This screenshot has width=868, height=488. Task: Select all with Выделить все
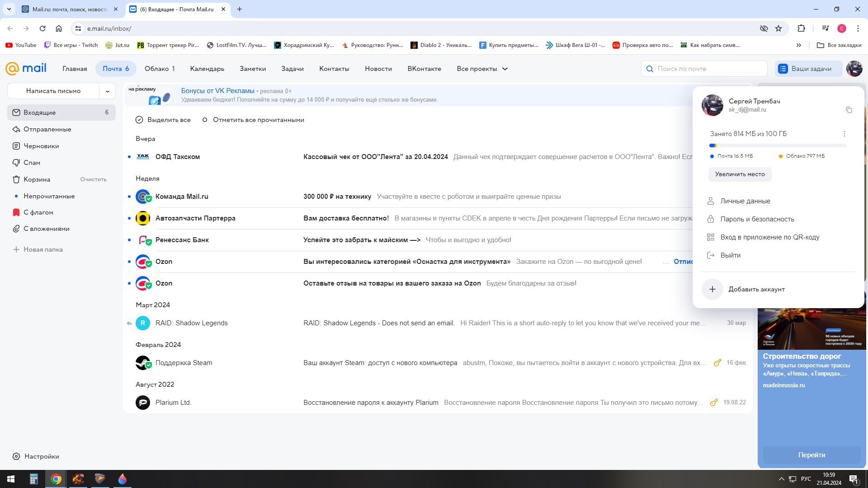[163, 120]
